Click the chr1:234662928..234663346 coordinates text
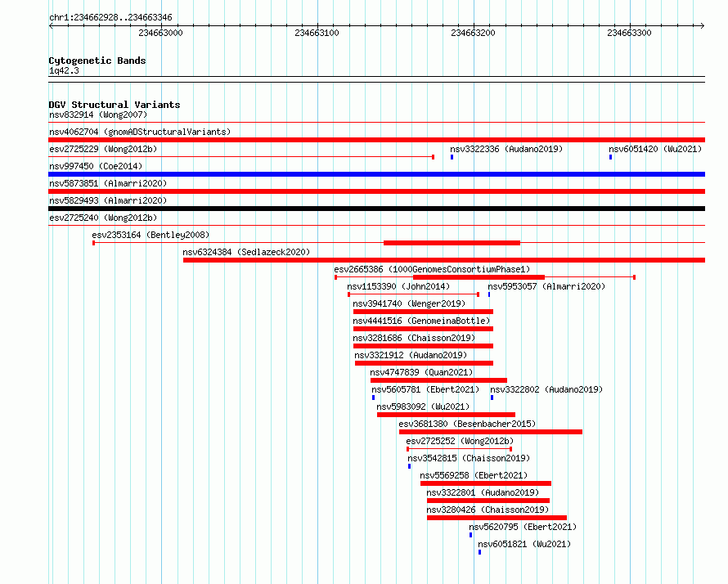Screen dimensions: 728x584 coord(110,17)
